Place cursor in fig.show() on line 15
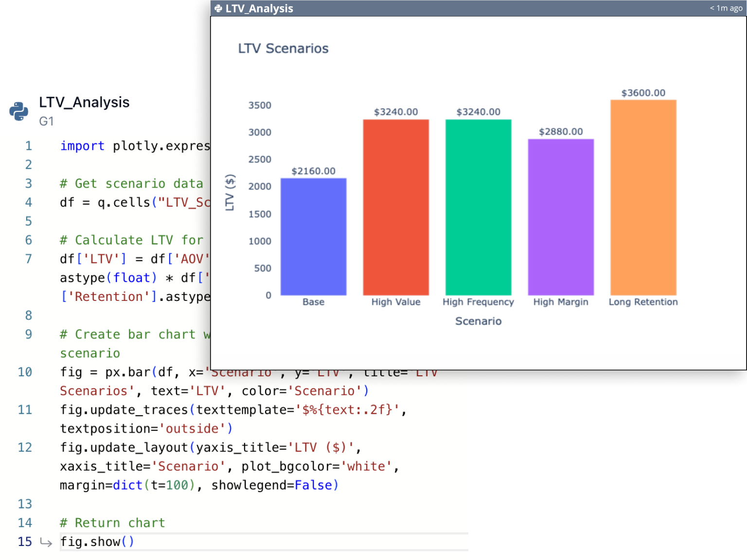Image resolution: width=747 pixels, height=560 pixels. point(97,542)
